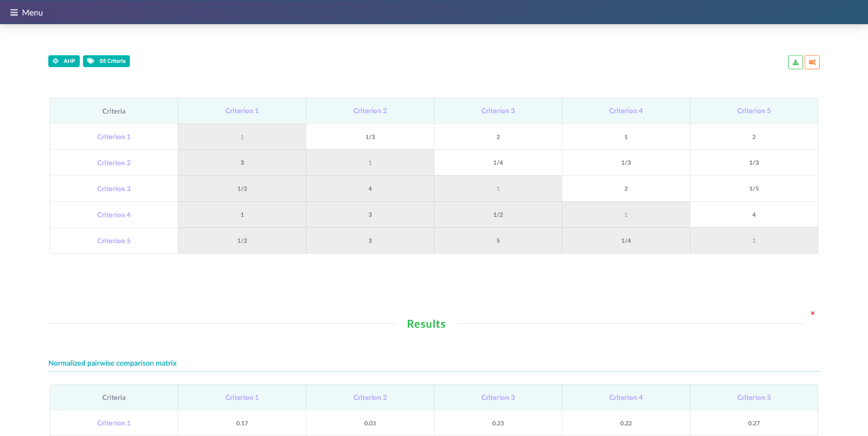Select cell 1 at Criterion 1 row, Criterion 4 column

[626, 137]
